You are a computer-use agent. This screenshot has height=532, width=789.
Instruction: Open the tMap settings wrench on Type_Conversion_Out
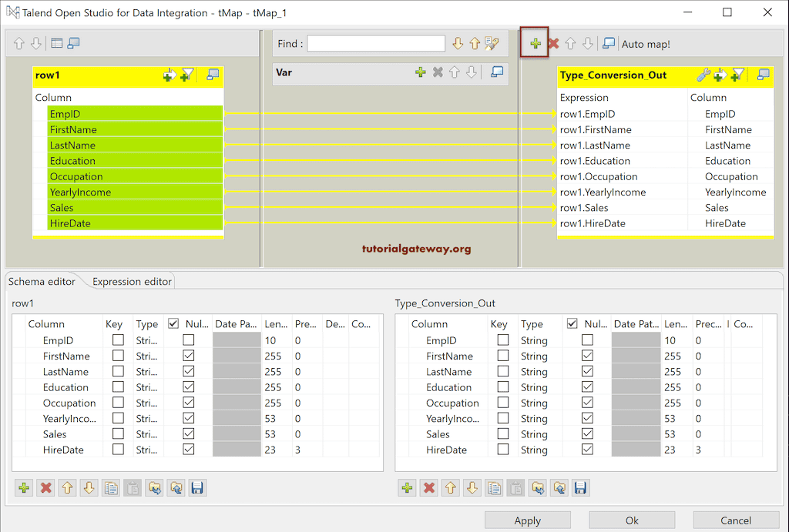click(x=703, y=75)
